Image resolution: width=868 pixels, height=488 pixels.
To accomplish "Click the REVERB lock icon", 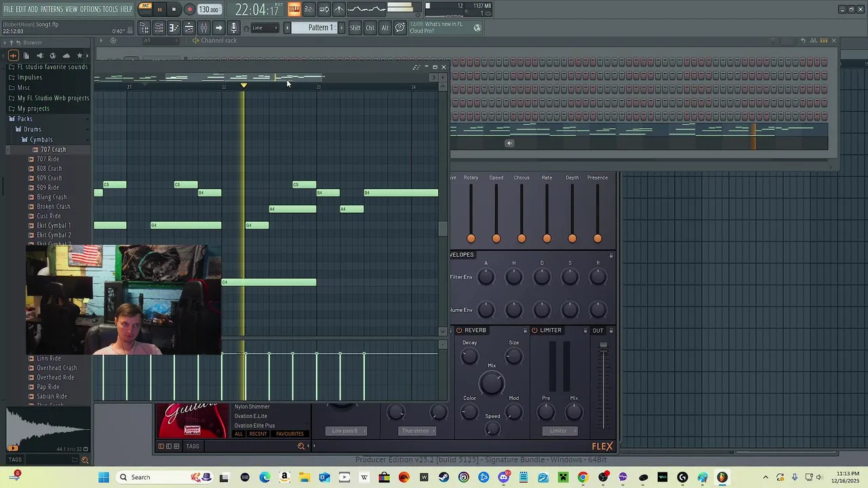I will click(x=525, y=331).
